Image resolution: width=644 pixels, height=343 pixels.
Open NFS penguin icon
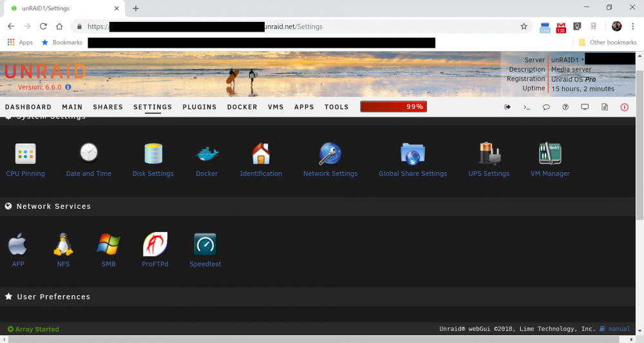point(63,244)
